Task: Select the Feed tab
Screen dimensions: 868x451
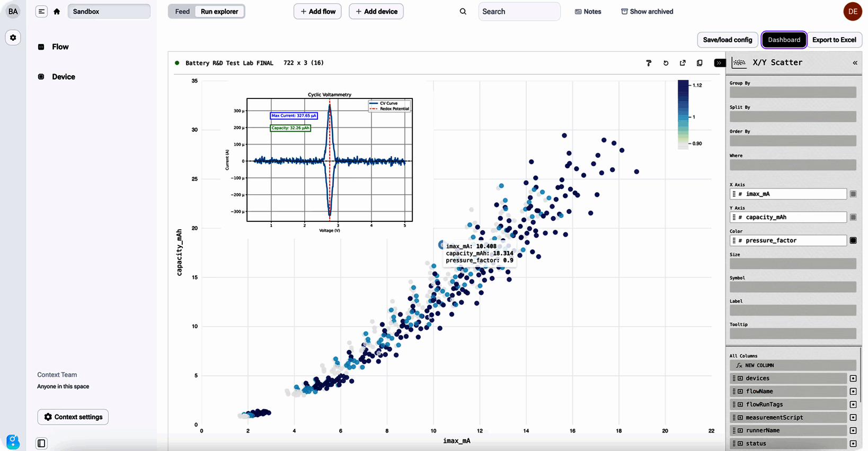Action: (x=182, y=12)
